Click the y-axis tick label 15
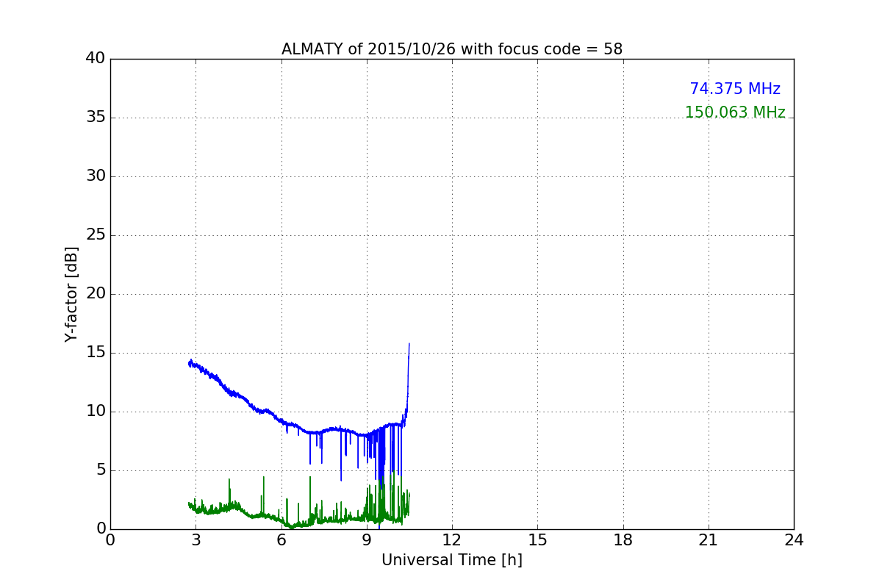The height and width of the screenshot is (588, 882). click(96, 353)
